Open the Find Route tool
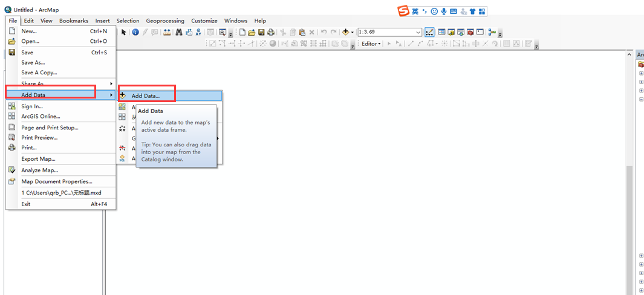The width and height of the screenshot is (644, 295). [x=189, y=32]
